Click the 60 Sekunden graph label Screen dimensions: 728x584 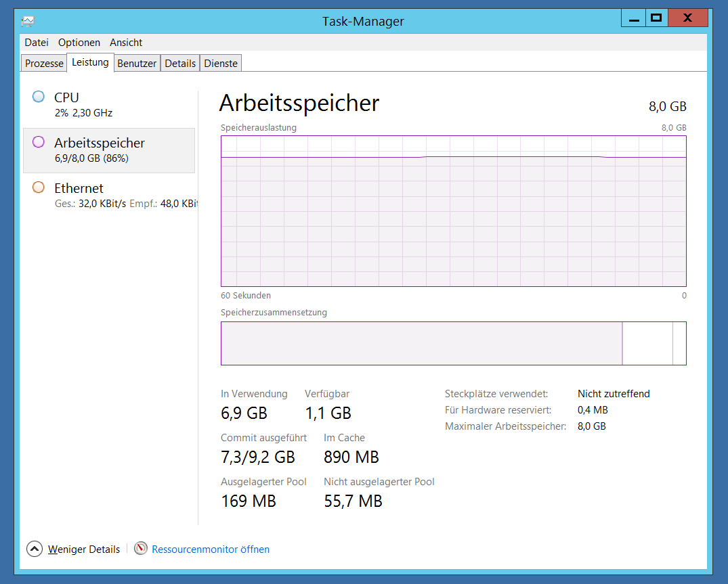pos(246,296)
